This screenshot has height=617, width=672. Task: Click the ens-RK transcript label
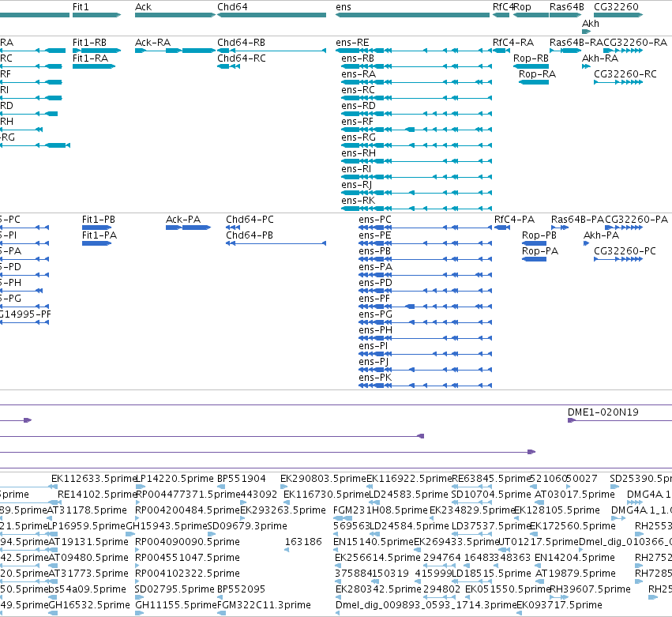point(359,201)
